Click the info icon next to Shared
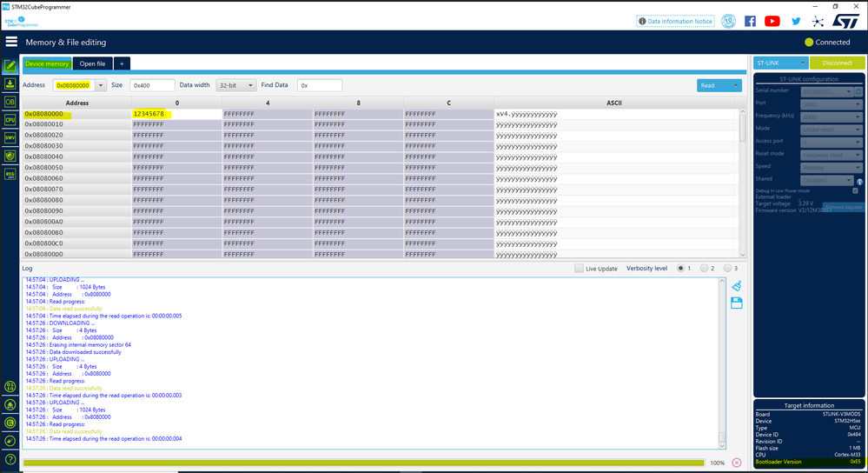Viewport: 868px width, 473px height. click(859, 182)
